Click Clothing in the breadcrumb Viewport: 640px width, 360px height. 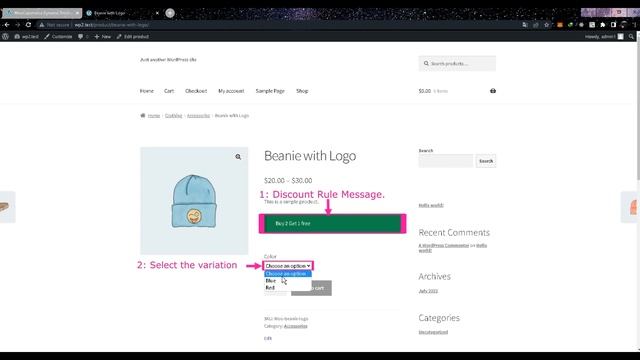[x=173, y=116]
